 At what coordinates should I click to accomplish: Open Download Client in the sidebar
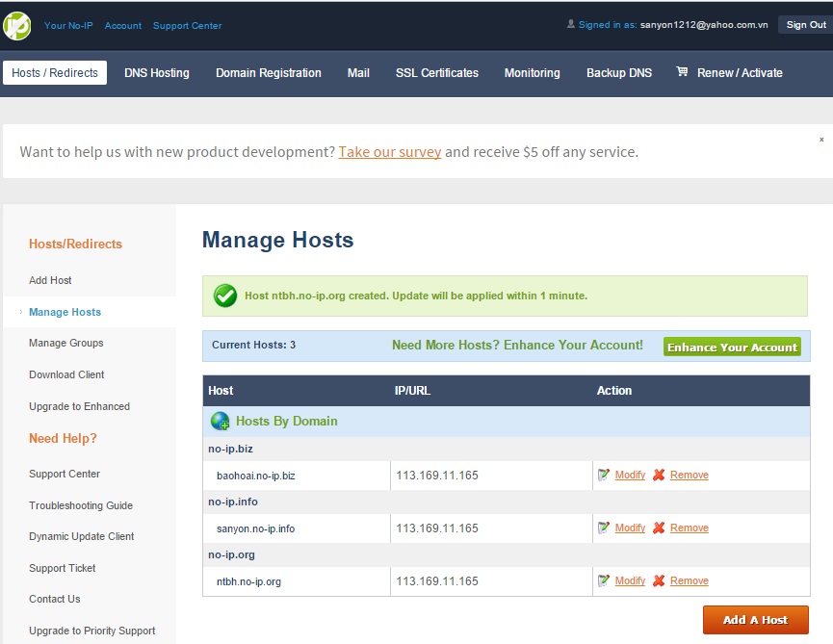click(66, 374)
